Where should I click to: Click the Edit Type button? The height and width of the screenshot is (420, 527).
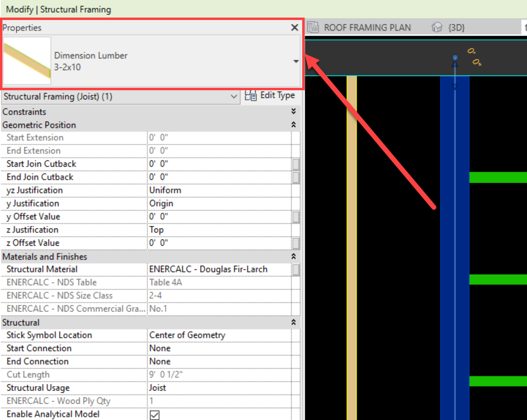270,96
